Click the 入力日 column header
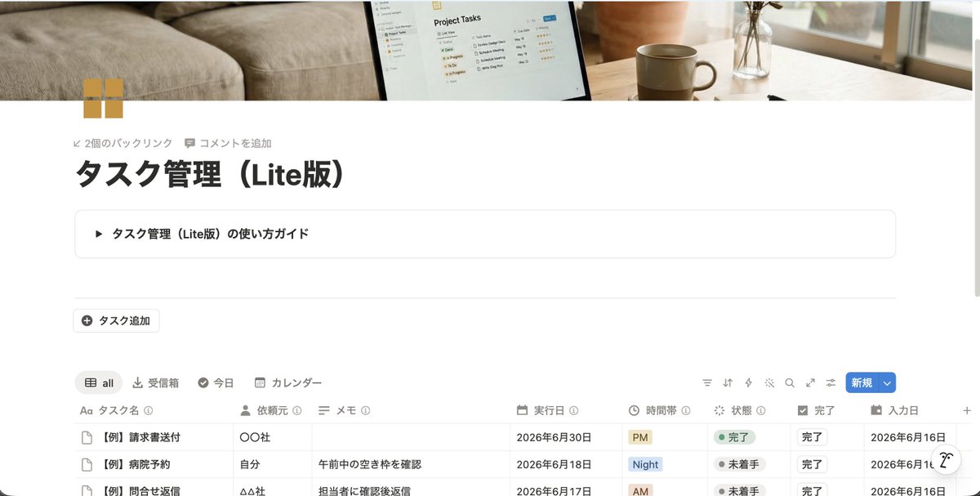The image size is (980, 496). click(x=910, y=410)
